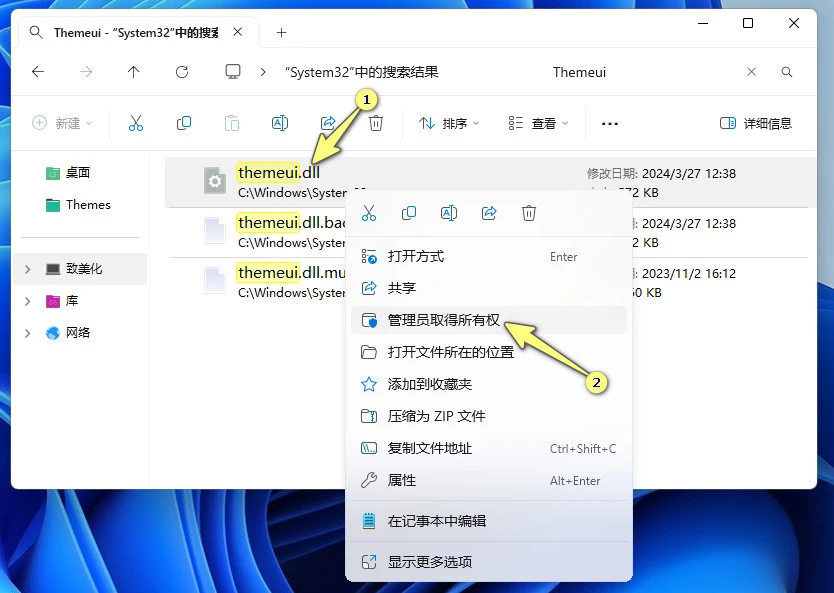Click the toolbar Delete trash icon
Screen dimensions: 834x593
376,123
